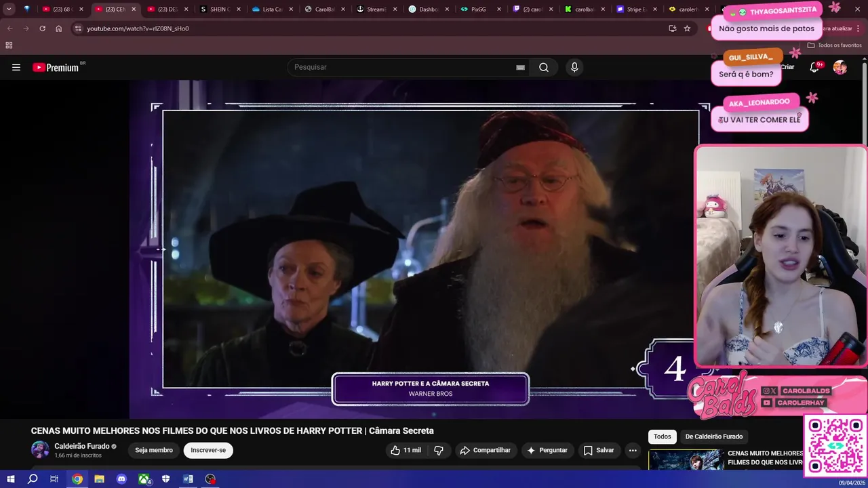This screenshot has height=488, width=868.
Task: Switch to the '(23) DES' YouTube tab
Action: point(167,9)
